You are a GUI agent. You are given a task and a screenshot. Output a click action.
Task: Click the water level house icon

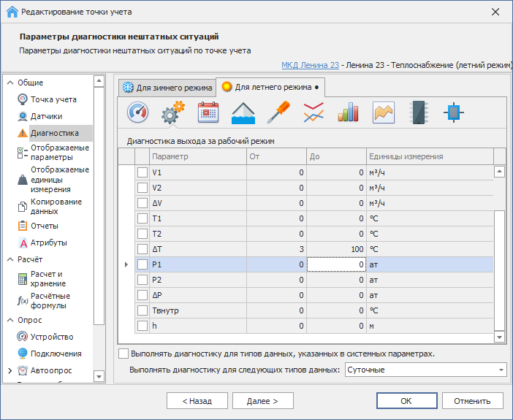(243, 112)
